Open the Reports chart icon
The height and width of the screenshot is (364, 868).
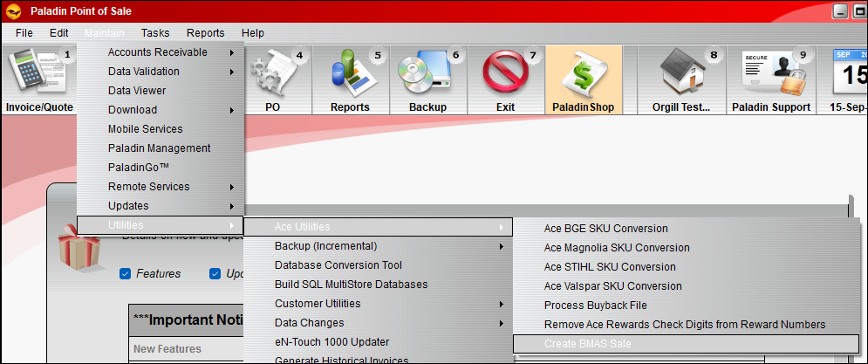click(349, 79)
